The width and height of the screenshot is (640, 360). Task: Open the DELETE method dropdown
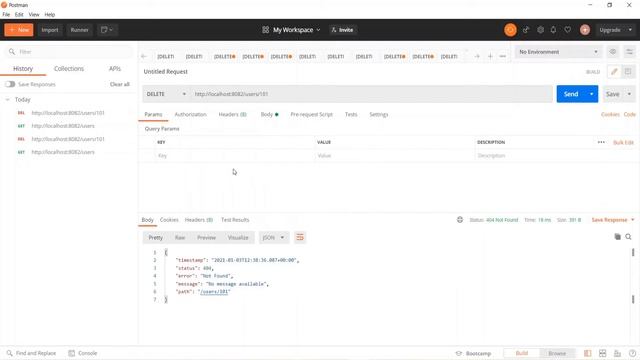[166, 94]
